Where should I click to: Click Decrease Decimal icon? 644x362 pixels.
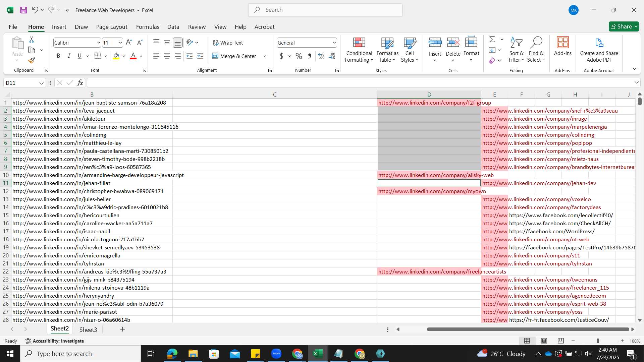coord(332,56)
